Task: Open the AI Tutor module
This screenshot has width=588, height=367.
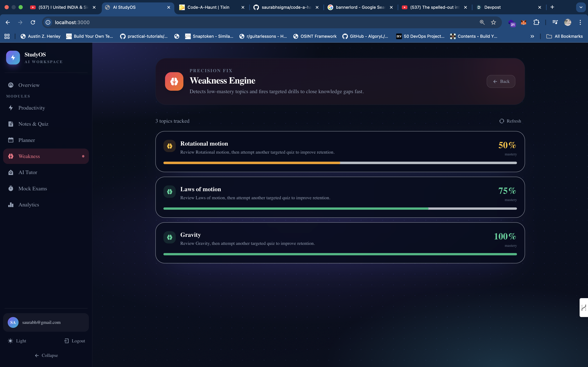Action: [x=28, y=172]
